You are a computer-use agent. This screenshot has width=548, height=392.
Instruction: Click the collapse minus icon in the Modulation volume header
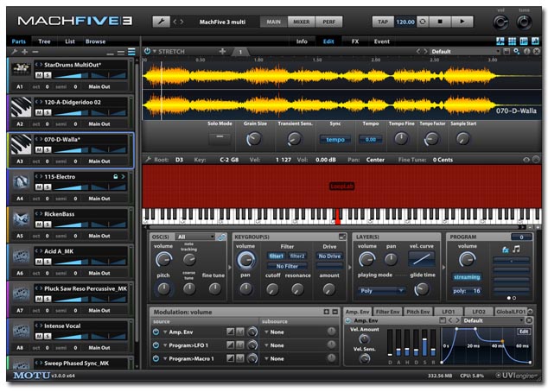tap(335, 312)
